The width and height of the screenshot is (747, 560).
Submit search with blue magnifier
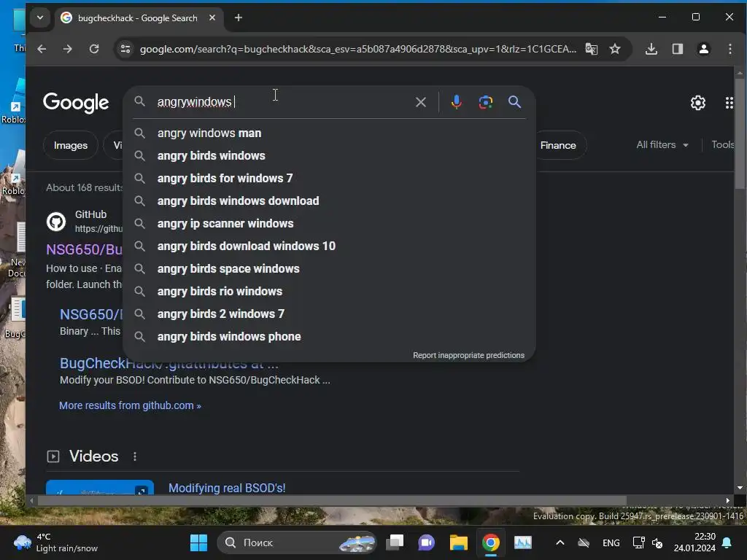514,102
